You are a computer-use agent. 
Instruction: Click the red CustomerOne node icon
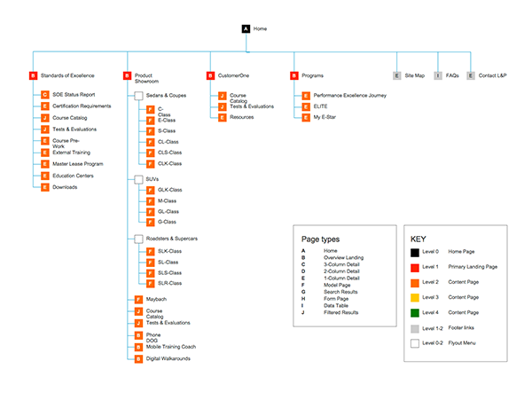click(x=211, y=76)
